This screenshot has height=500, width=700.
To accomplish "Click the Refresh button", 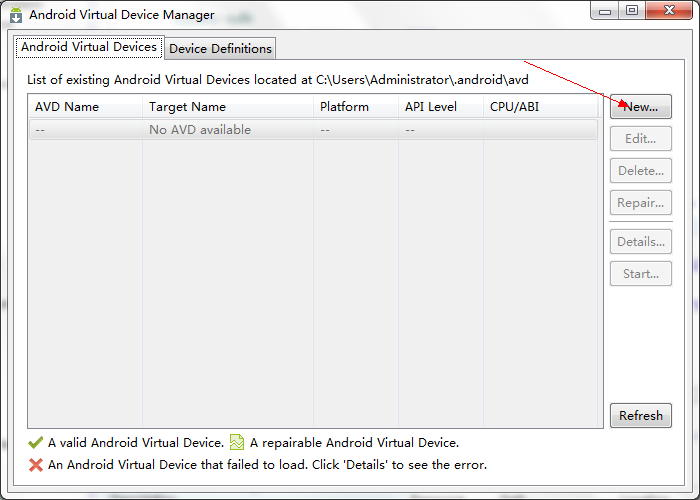I will click(641, 416).
